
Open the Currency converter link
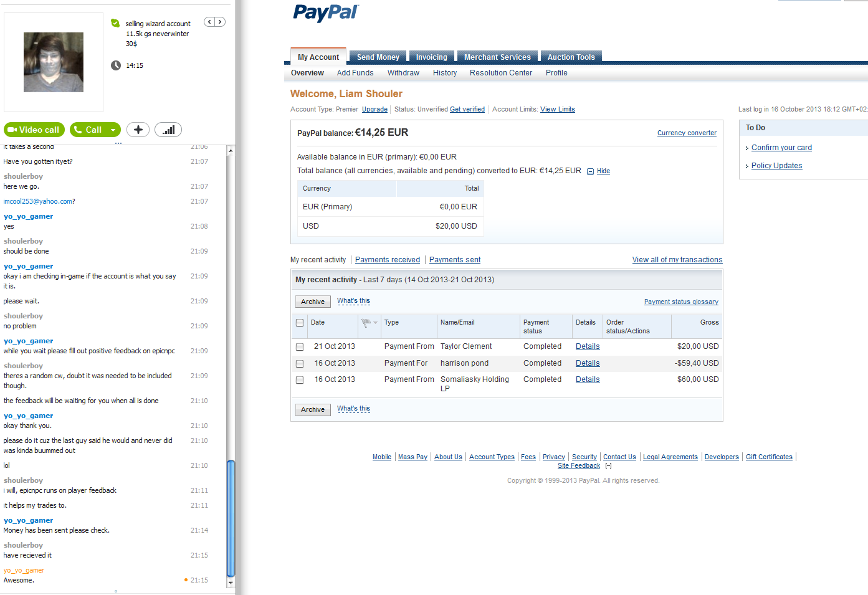[687, 133]
